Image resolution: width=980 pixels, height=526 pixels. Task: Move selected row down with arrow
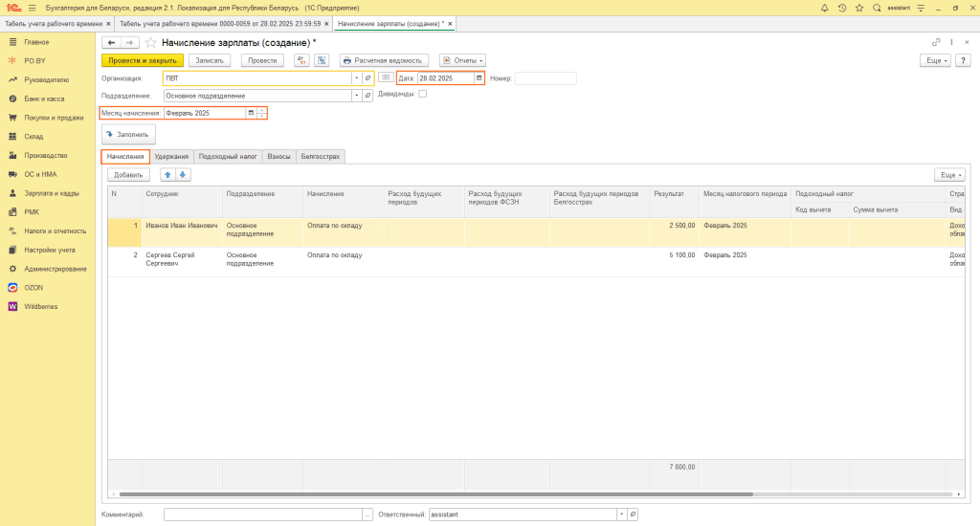click(x=183, y=175)
